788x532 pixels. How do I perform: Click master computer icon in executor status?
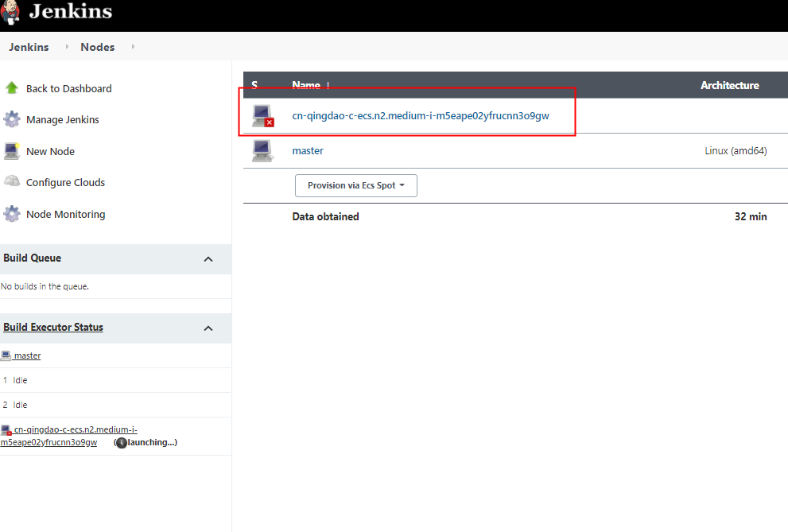pyautogui.click(x=6, y=355)
